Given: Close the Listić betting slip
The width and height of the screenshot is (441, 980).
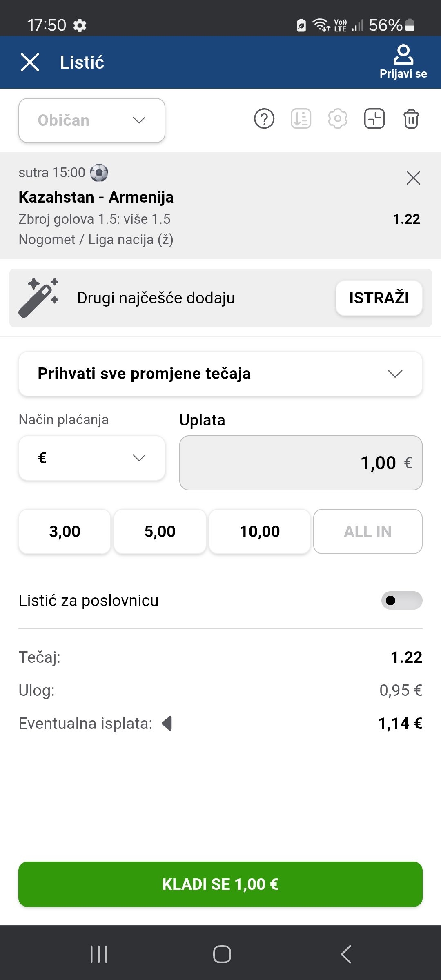Looking at the screenshot, I should pos(30,62).
